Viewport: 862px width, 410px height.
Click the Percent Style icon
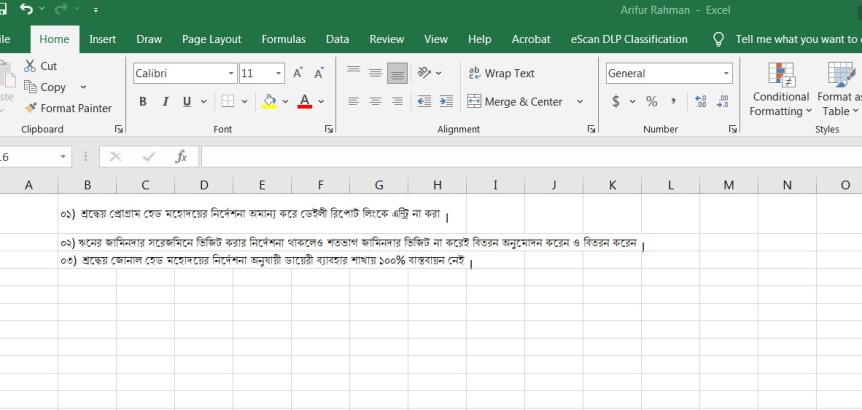(651, 102)
